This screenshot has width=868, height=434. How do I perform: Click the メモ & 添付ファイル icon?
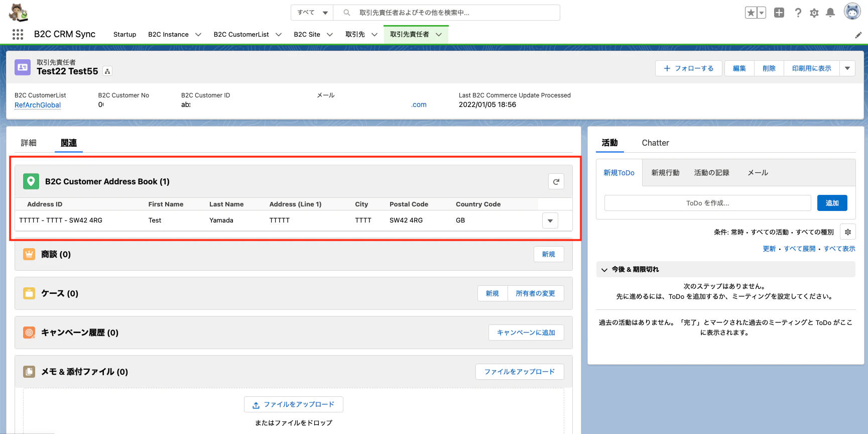click(x=29, y=372)
